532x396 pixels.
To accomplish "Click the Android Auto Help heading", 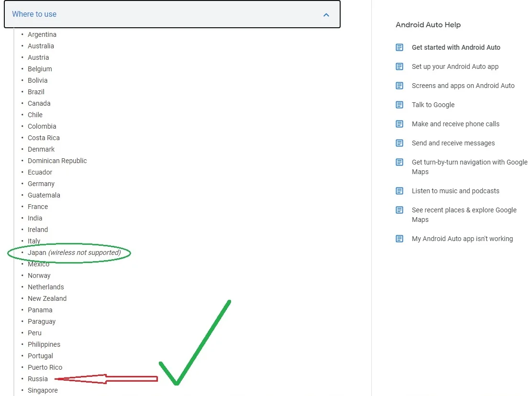I will (428, 25).
